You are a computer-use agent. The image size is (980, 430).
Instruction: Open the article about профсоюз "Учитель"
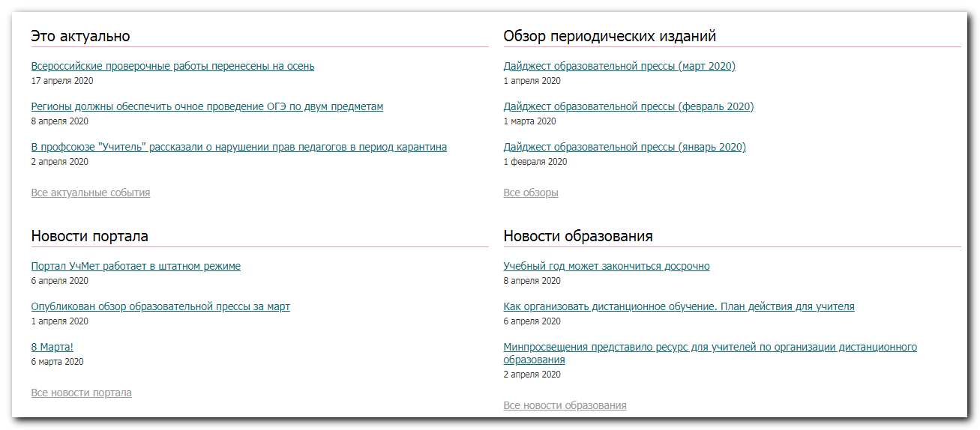click(x=239, y=147)
